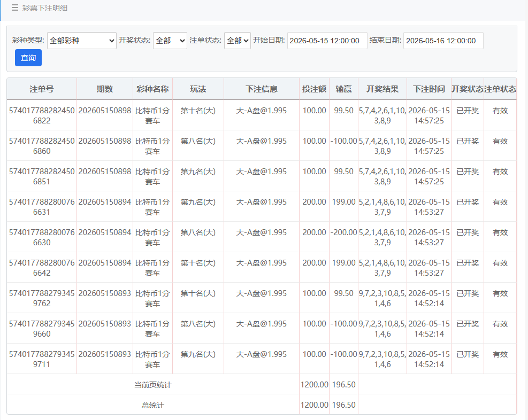The height and width of the screenshot is (420, 528).
Task: Click the 开奖结果 column header
Action: (x=382, y=89)
